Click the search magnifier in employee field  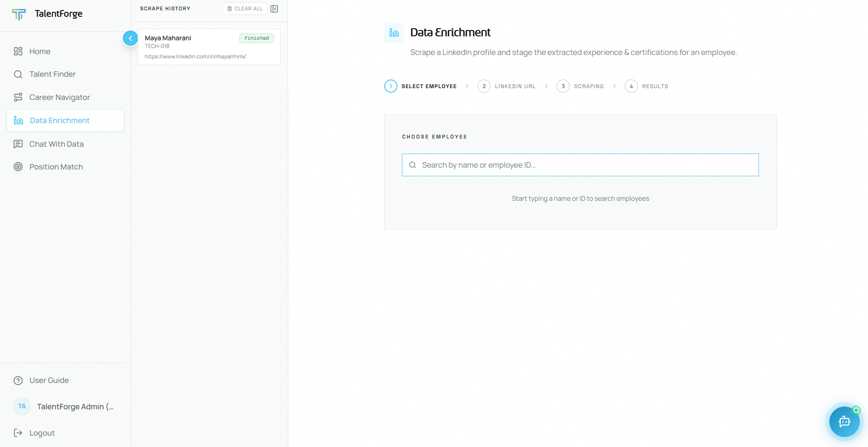pos(412,165)
